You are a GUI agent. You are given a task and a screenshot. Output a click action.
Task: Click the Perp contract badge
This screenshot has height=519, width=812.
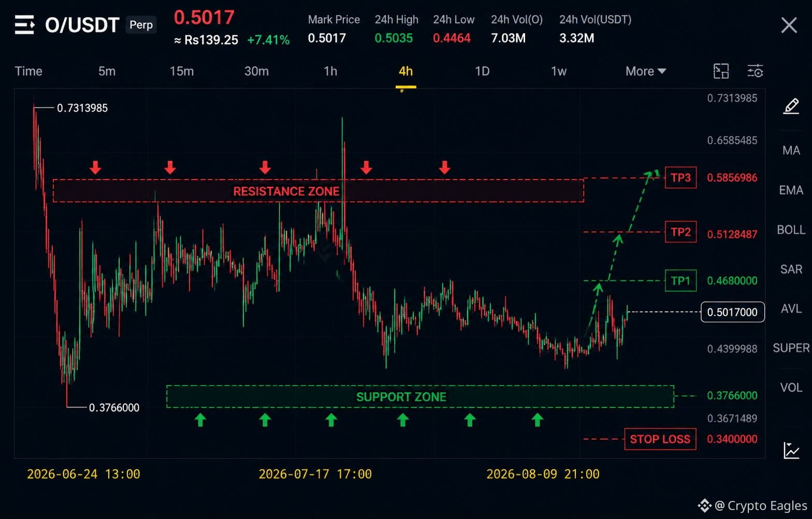pyautogui.click(x=141, y=25)
